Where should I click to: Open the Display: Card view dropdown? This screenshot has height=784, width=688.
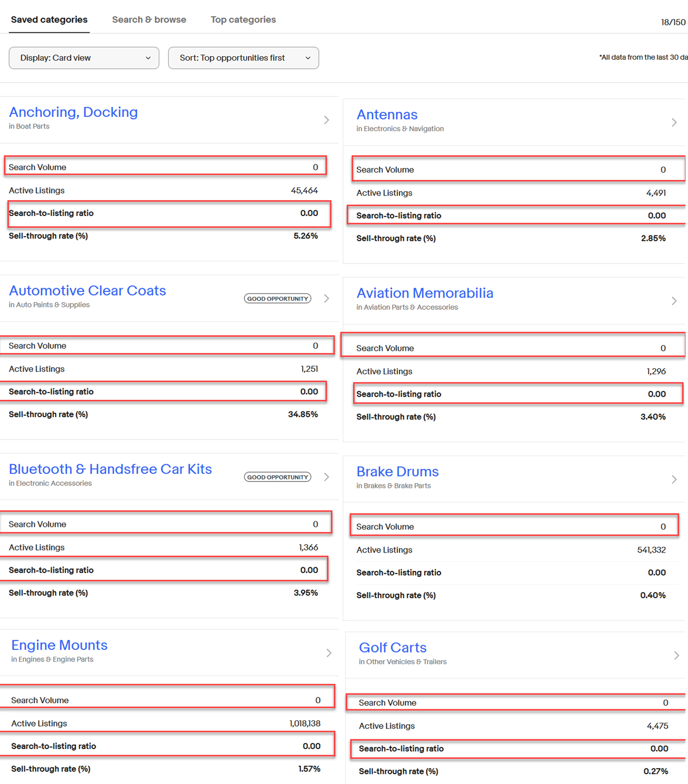coord(84,58)
